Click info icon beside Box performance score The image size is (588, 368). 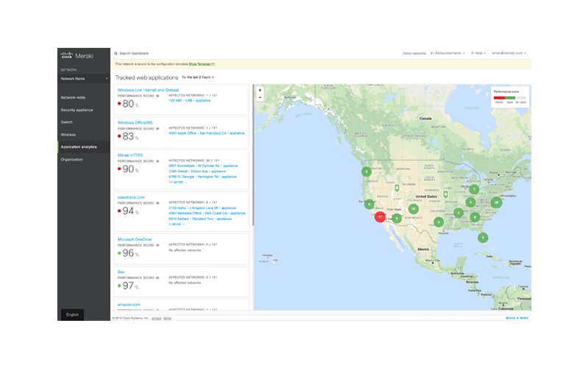point(157,278)
